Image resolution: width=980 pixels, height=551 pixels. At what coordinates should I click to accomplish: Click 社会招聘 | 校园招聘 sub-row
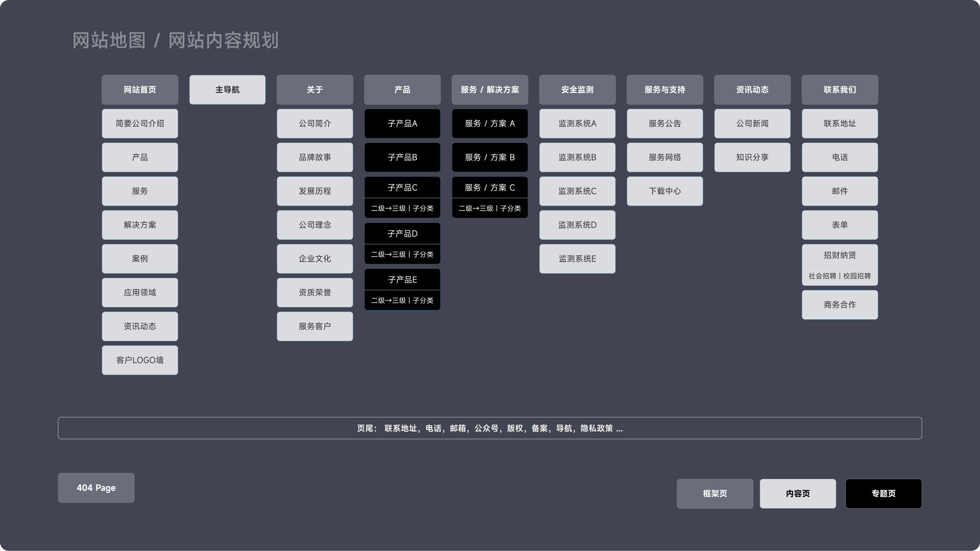pos(840,276)
